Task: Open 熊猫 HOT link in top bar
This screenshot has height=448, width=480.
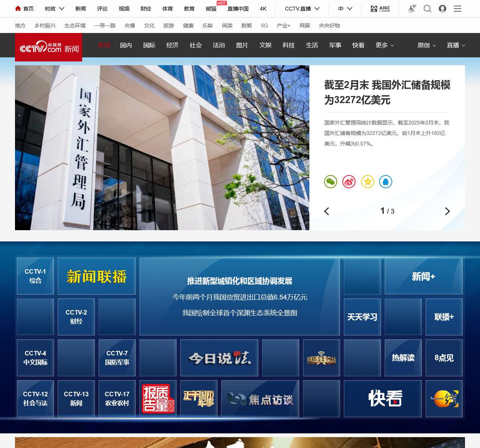Action: coord(211,9)
